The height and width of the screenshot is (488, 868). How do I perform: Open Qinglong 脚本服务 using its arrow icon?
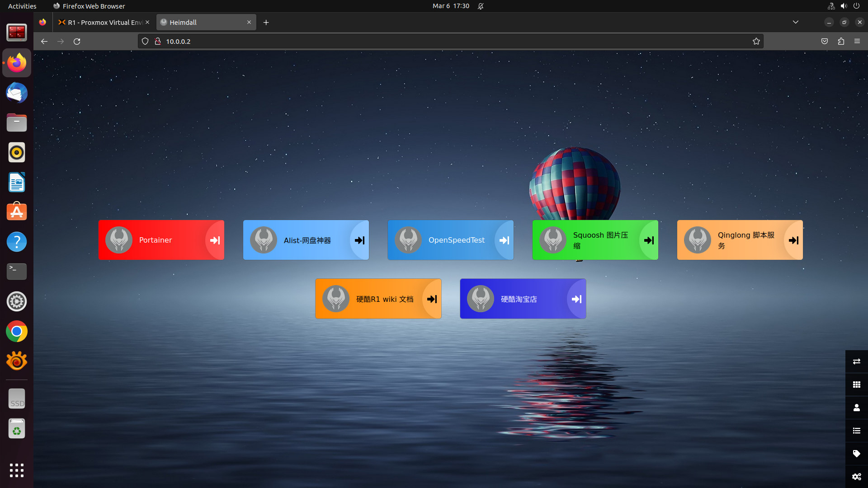pyautogui.click(x=794, y=240)
